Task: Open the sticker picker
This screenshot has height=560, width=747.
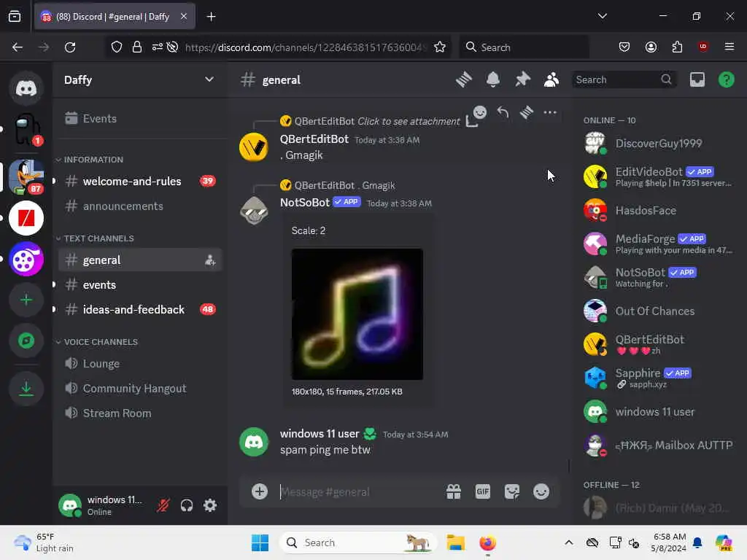Action: 512,491
